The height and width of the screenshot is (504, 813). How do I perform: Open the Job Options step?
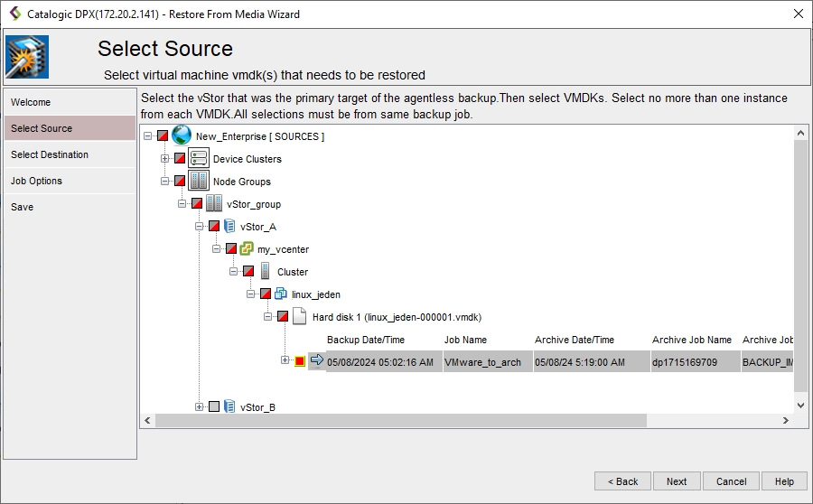click(x=36, y=181)
